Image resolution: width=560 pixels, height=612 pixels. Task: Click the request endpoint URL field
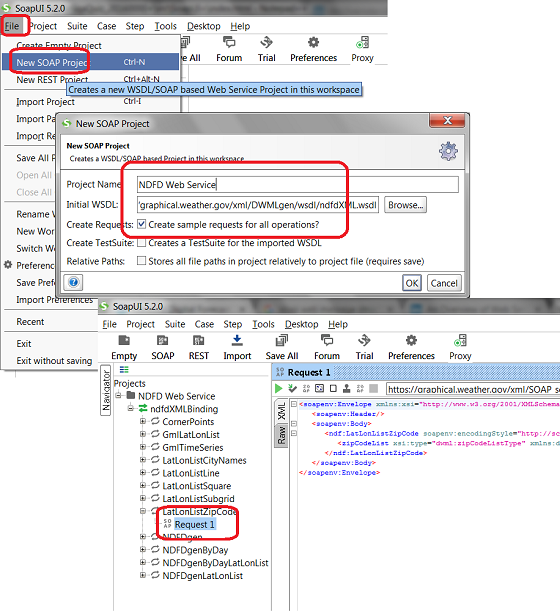(x=473, y=389)
